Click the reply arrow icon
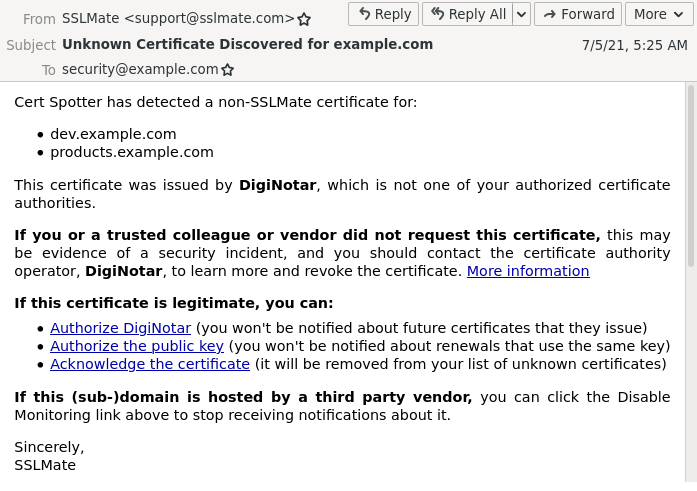Image resolution: width=697 pixels, height=491 pixels. pyautogui.click(x=364, y=14)
